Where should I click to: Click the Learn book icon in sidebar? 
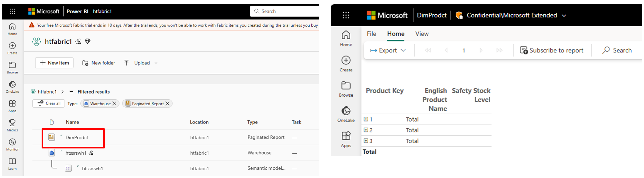click(x=12, y=163)
